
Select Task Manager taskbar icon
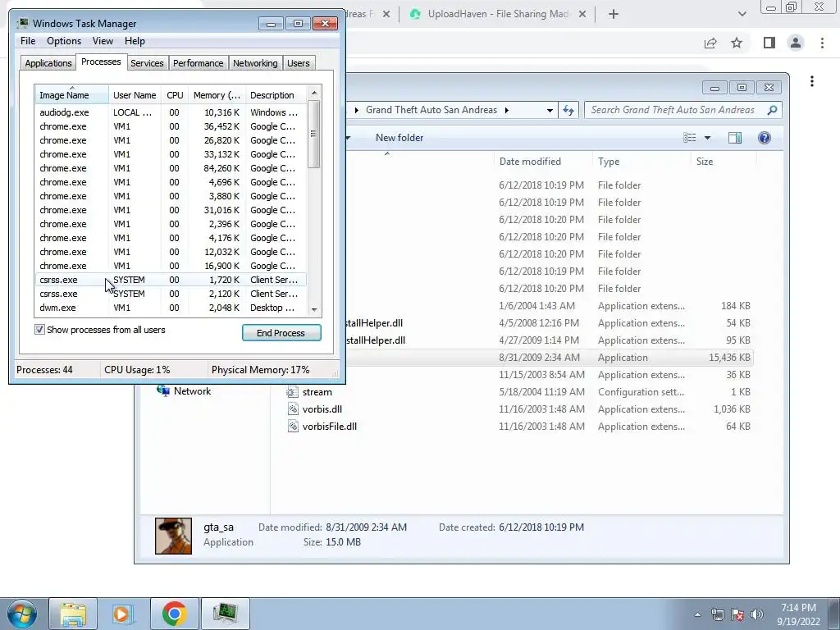pos(225,614)
